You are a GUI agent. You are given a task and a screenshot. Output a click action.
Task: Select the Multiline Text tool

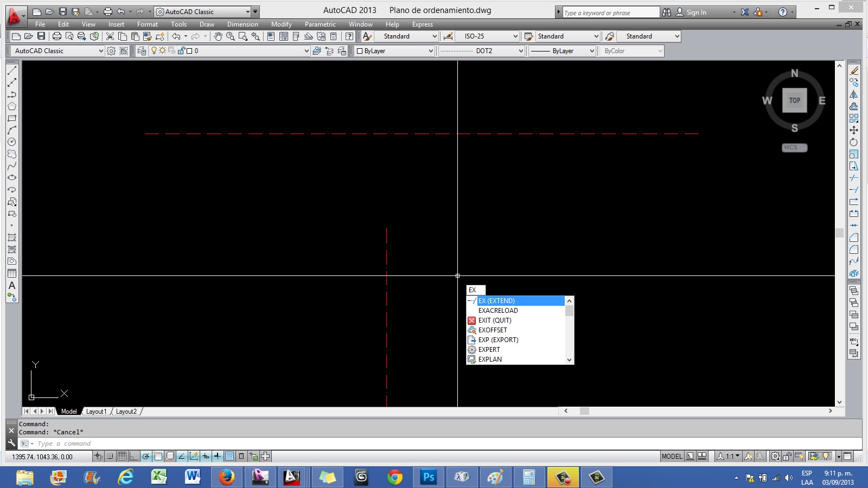tap(11, 286)
